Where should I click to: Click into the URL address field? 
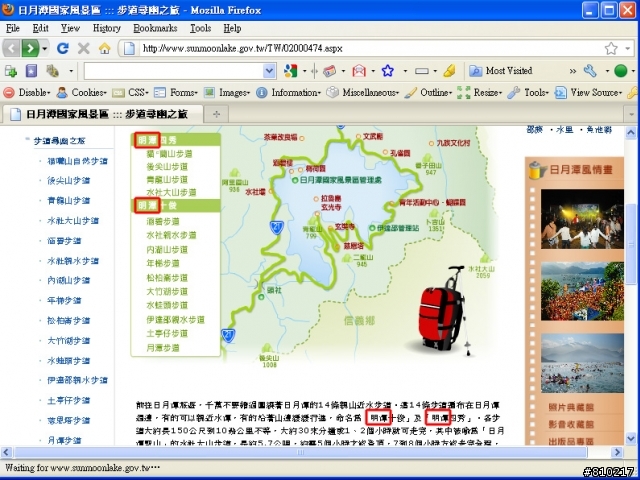[x=367, y=49]
